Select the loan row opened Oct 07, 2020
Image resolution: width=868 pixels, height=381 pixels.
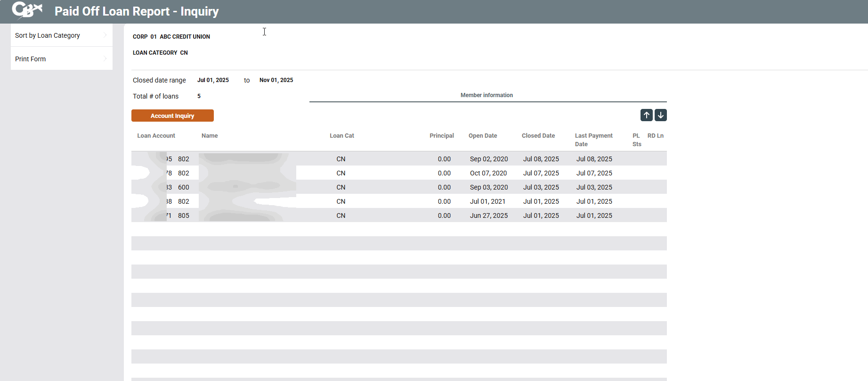(x=398, y=173)
